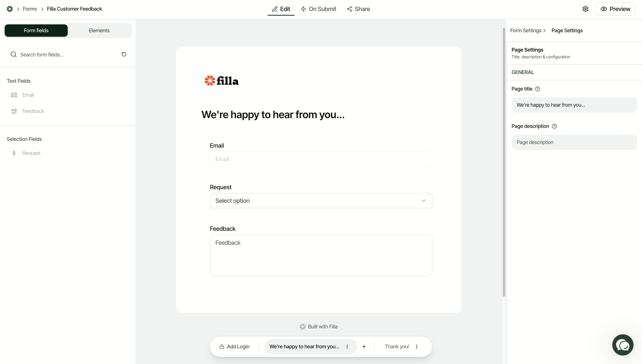Switch to the Elements tab
The height and width of the screenshot is (364, 642).
99,30
